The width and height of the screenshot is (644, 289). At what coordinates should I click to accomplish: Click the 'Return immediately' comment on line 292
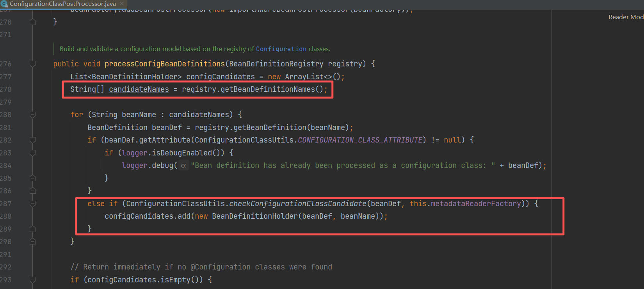coord(201,267)
